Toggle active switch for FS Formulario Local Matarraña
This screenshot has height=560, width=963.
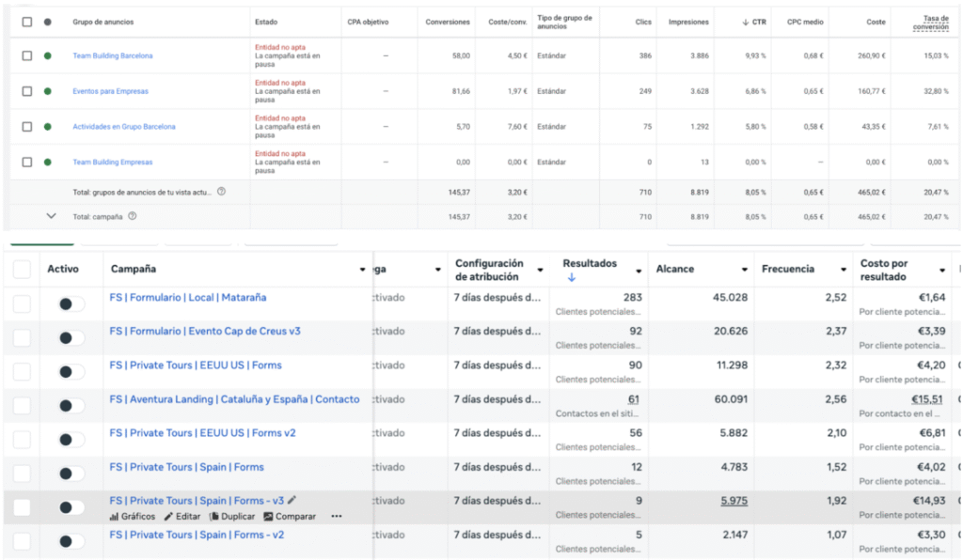[x=71, y=304]
